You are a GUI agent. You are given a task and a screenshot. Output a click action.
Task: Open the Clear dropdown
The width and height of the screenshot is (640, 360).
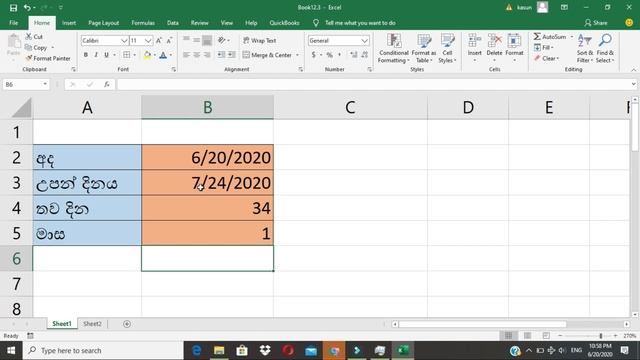(x=546, y=58)
